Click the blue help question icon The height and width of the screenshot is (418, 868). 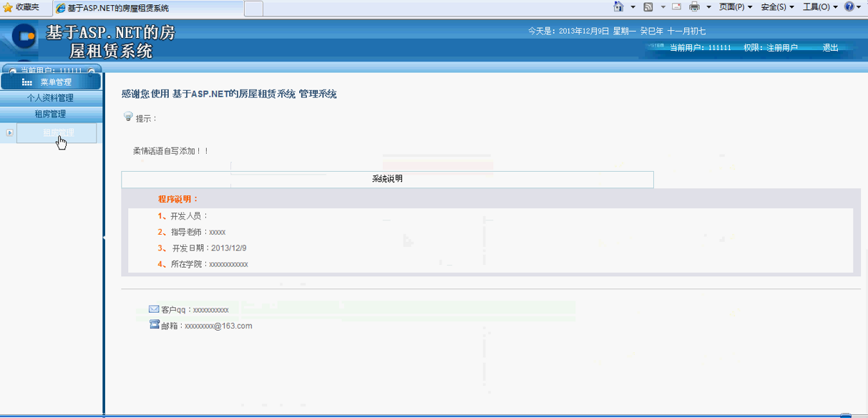(x=849, y=6)
